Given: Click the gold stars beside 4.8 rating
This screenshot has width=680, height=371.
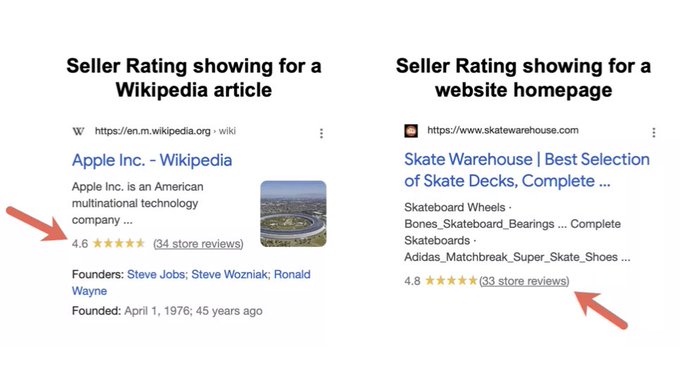Looking at the screenshot, I should click(x=451, y=281).
